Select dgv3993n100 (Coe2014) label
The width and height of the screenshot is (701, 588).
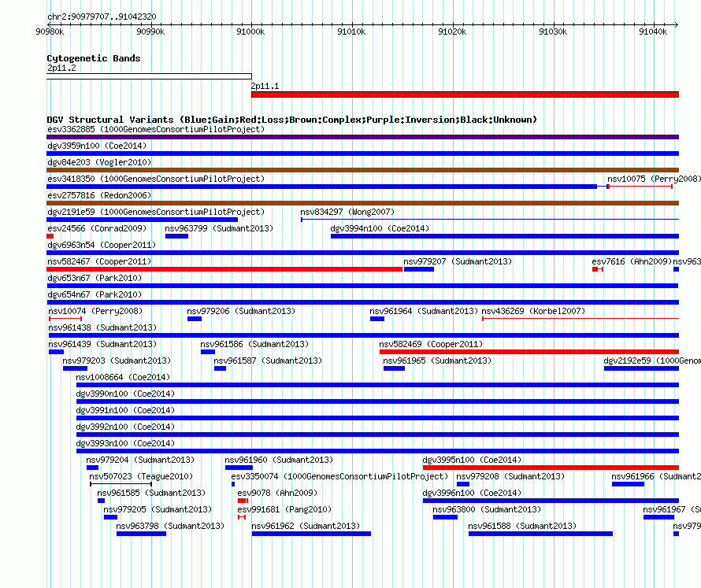pos(125,443)
